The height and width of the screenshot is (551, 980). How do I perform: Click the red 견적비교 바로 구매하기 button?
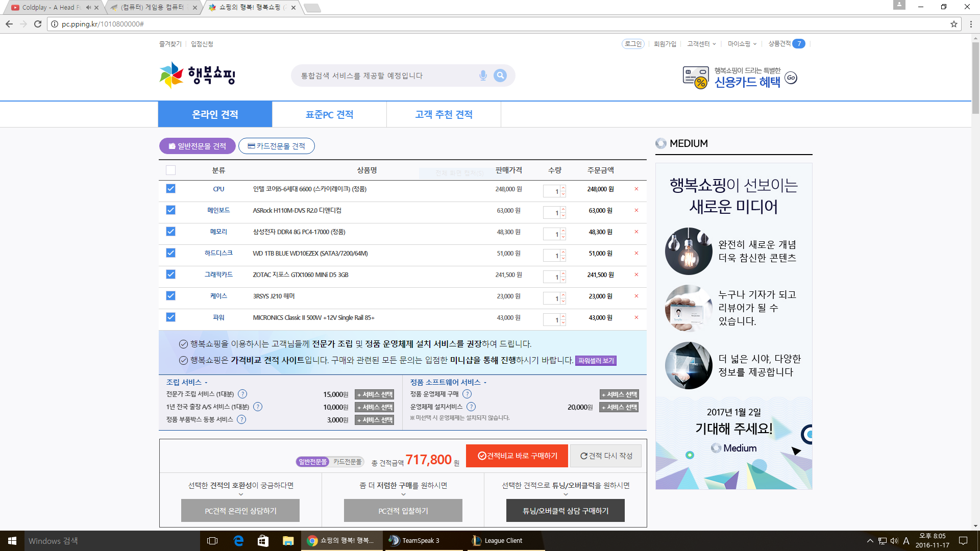(517, 456)
